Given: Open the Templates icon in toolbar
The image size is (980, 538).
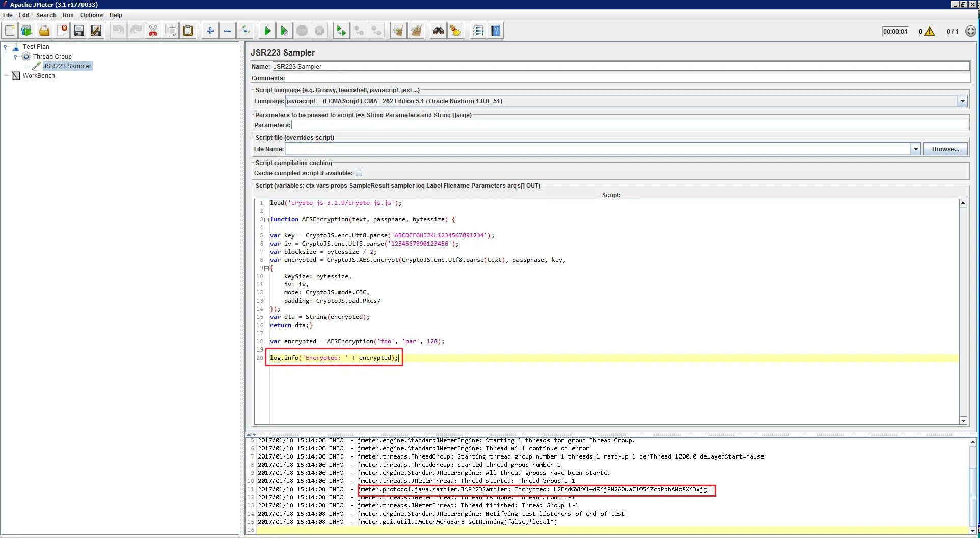Looking at the screenshot, I should coord(27,31).
